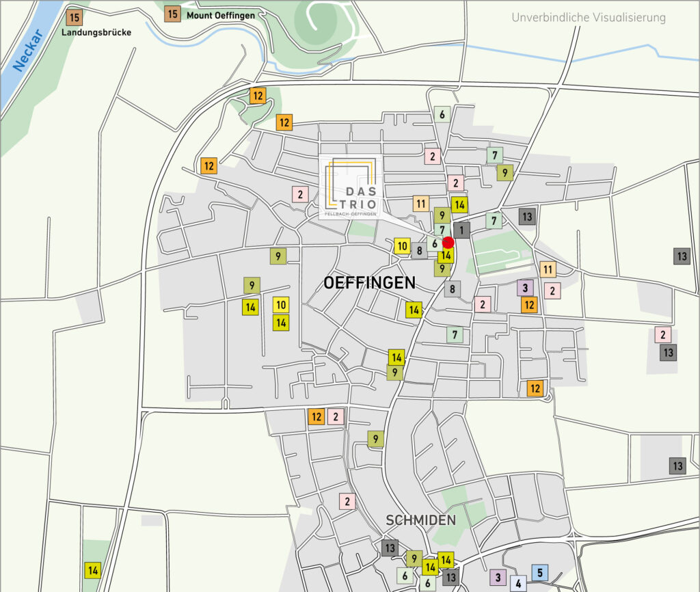The width and height of the screenshot is (700, 592).
Task: Click the topmost green marker 6
Action: pyautogui.click(x=442, y=114)
